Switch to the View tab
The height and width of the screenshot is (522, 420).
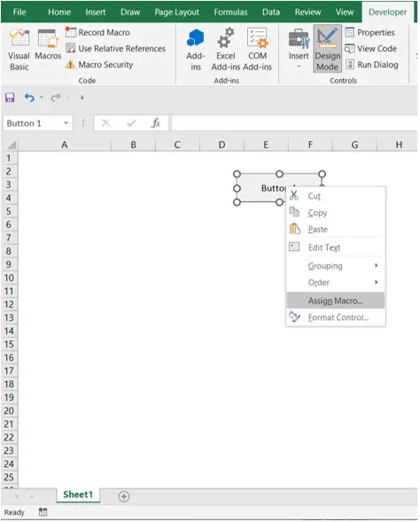tap(345, 12)
